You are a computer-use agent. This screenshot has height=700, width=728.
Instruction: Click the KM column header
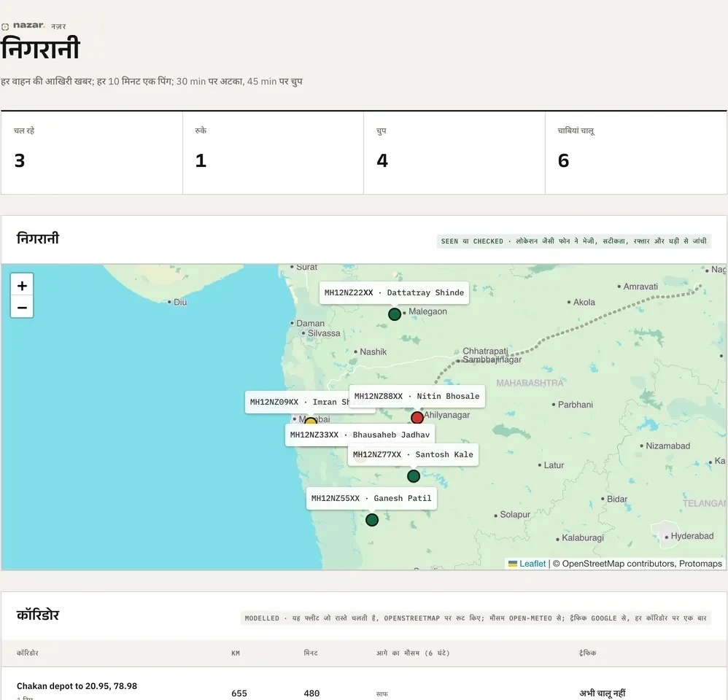point(236,653)
